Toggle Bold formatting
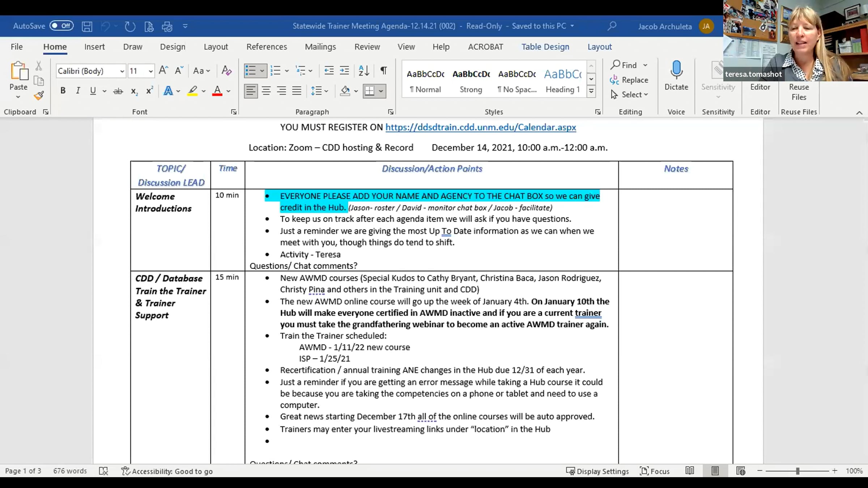This screenshot has height=488, width=868. coord(63,91)
